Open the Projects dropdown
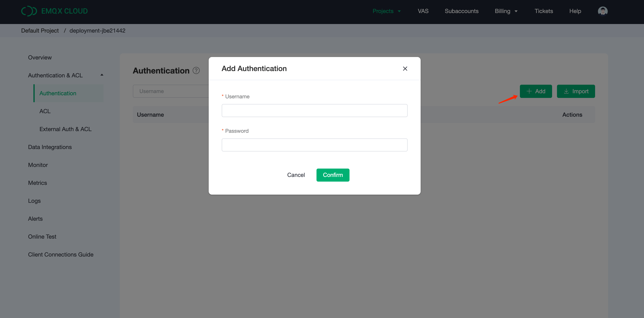The height and width of the screenshot is (318, 644). [386, 11]
